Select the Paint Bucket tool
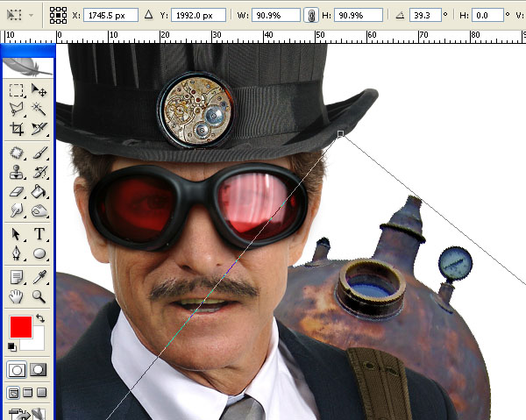The height and width of the screenshot is (420, 526). coord(39,192)
